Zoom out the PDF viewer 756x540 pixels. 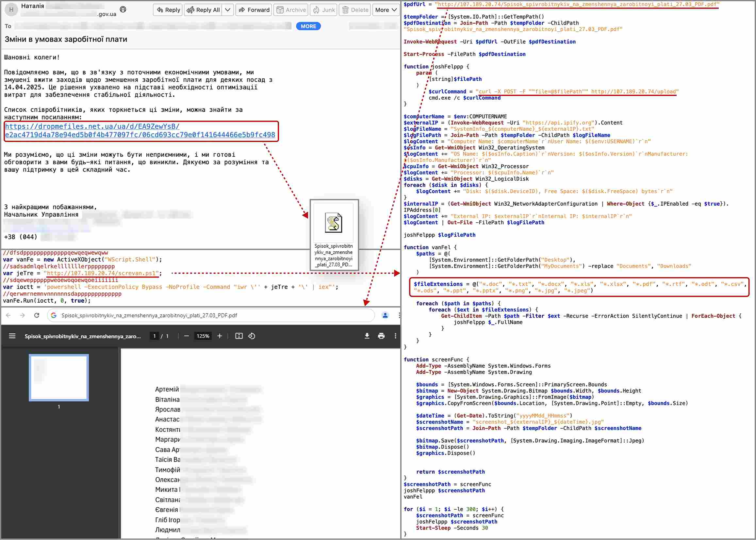coord(186,336)
